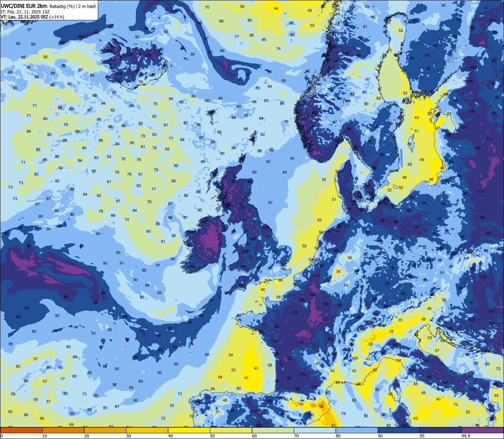Click the 20–30 amber legend swatch
The image size is (504, 439).
(x=105, y=430)
